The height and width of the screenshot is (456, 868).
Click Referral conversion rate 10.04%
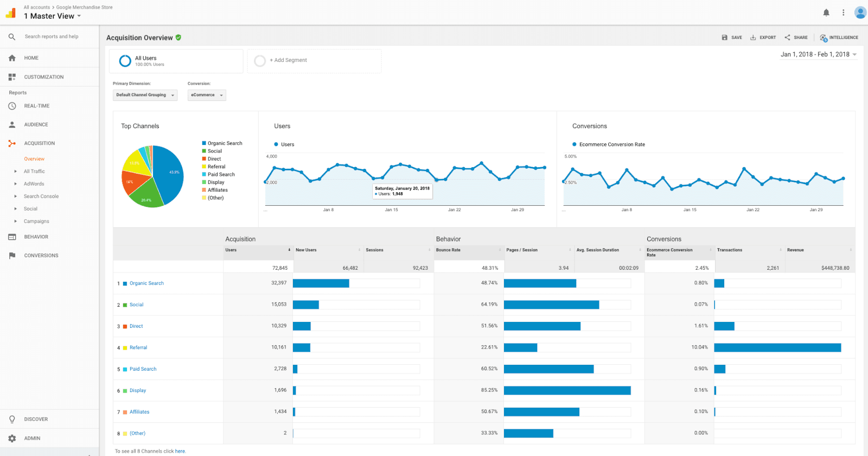click(699, 347)
